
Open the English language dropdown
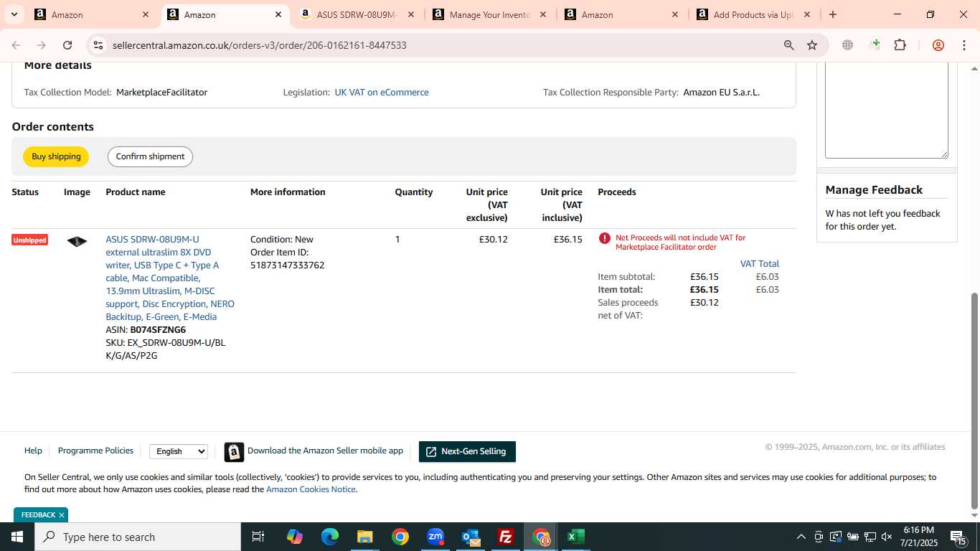click(179, 451)
